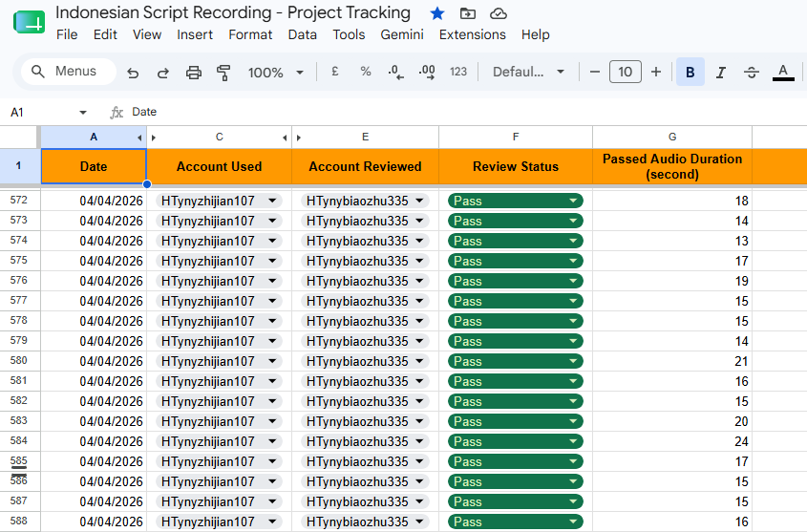Image resolution: width=807 pixels, height=532 pixels.
Task: Activate the paint format tool
Action: [223, 73]
